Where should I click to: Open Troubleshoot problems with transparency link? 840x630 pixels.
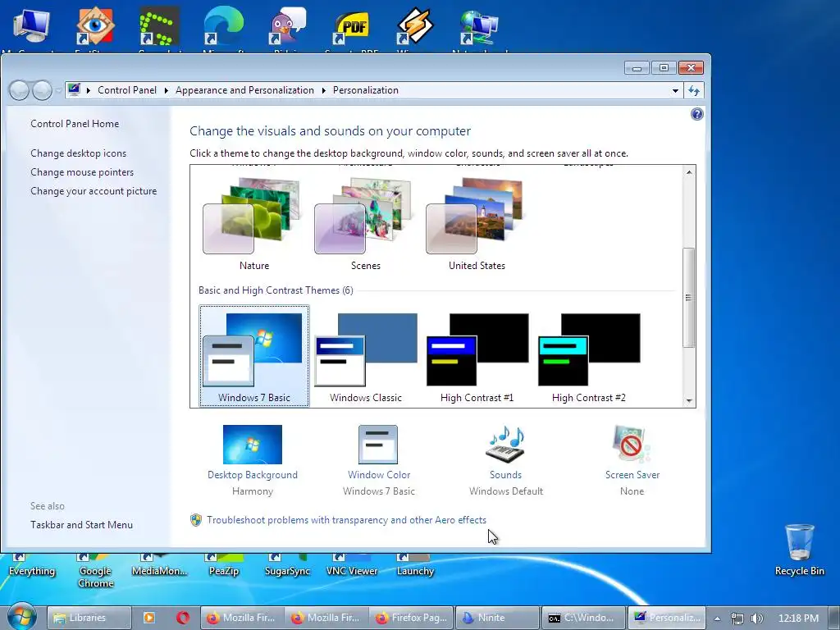(347, 519)
